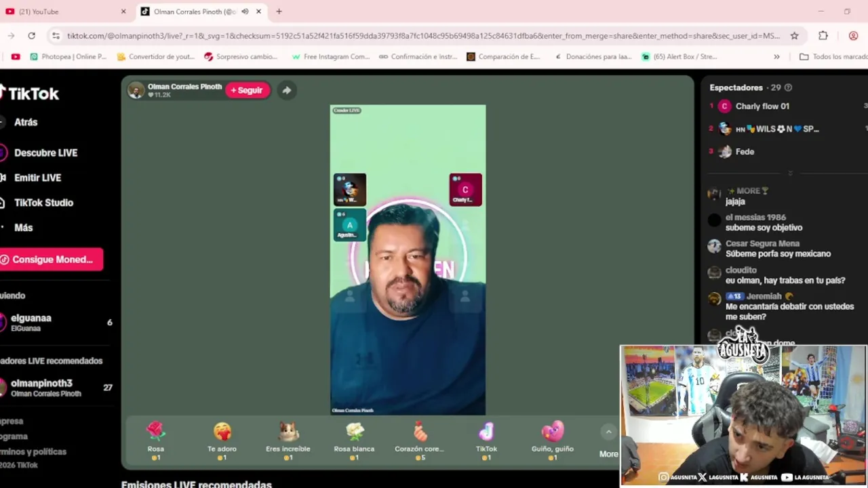This screenshot has width=868, height=488.
Task: Open olmanpinoth3 recommended LIVE creator
Action: click(x=56, y=388)
